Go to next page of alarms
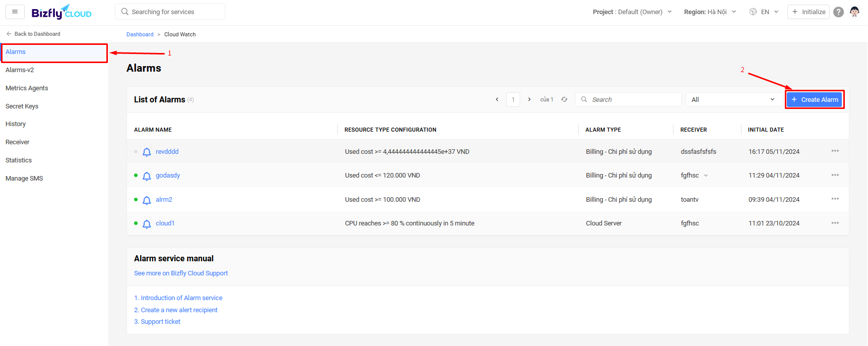 [529, 99]
